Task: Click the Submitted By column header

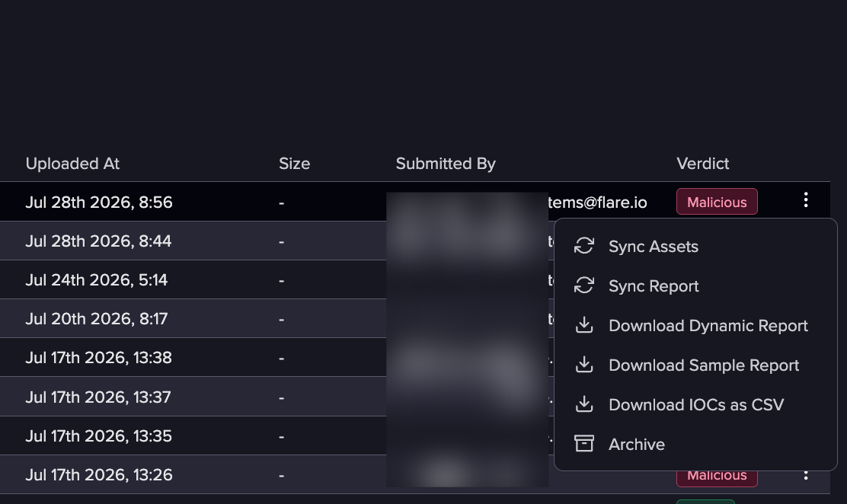Action: [x=446, y=164]
